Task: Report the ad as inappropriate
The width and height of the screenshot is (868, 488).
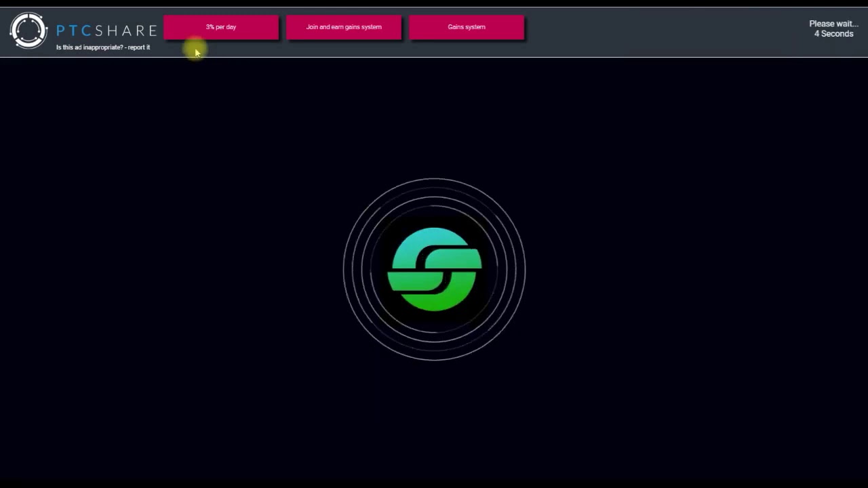Action: [103, 47]
